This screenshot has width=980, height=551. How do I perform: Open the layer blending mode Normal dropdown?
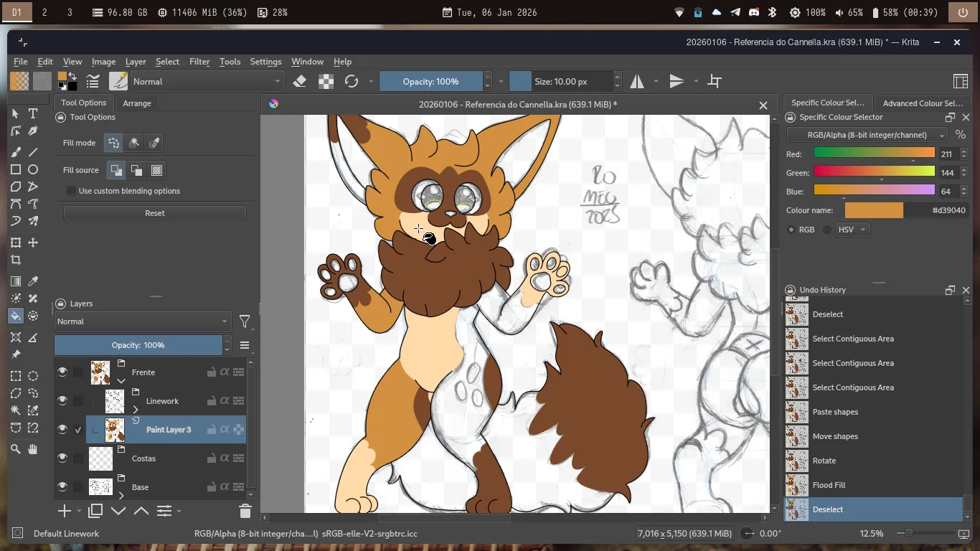point(142,321)
